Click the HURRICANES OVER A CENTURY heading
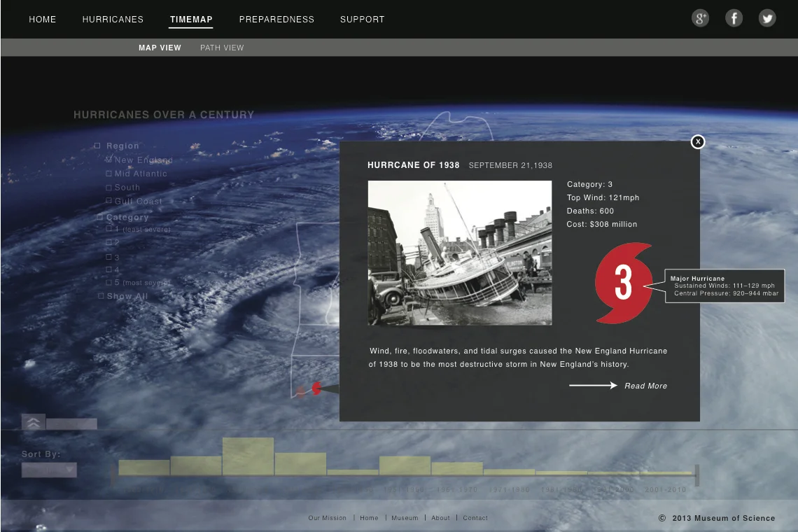The image size is (798, 532). pos(164,115)
